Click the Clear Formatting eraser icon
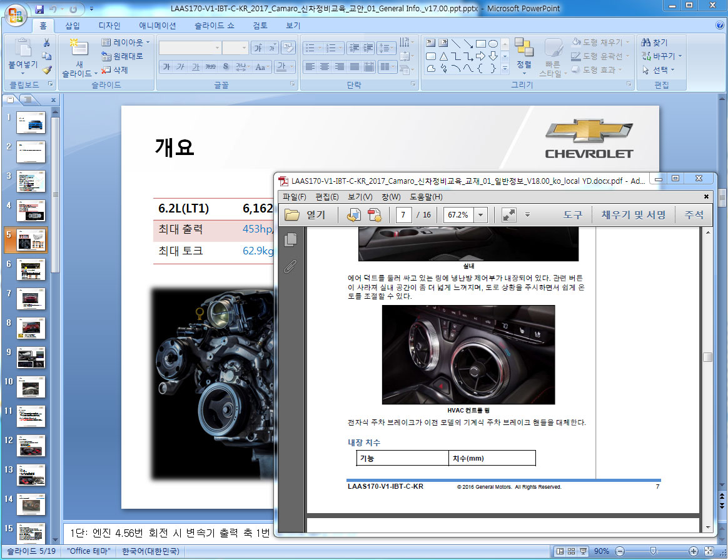The image size is (728, 560). click(x=288, y=47)
